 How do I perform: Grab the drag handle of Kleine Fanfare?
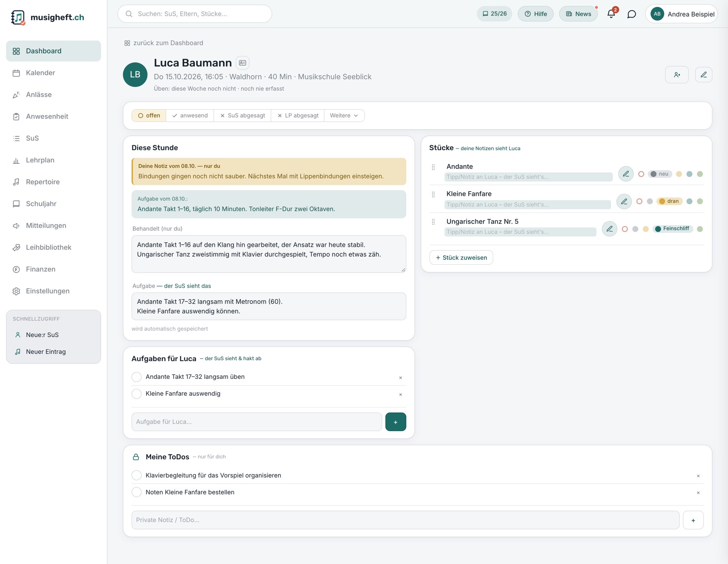point(433,194)
